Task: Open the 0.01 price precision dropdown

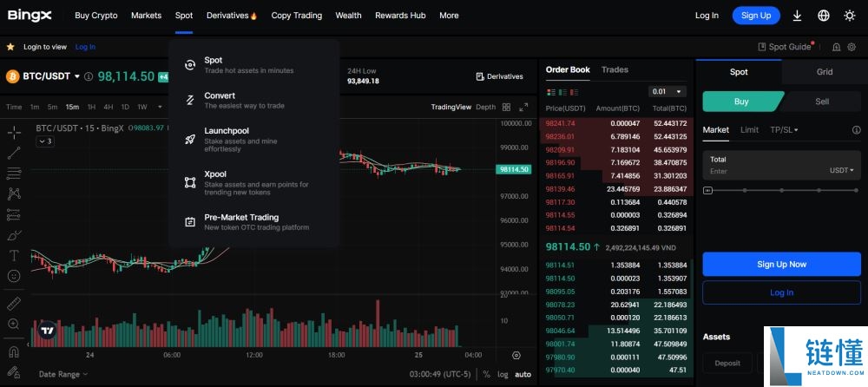Action: click(667, 91)
